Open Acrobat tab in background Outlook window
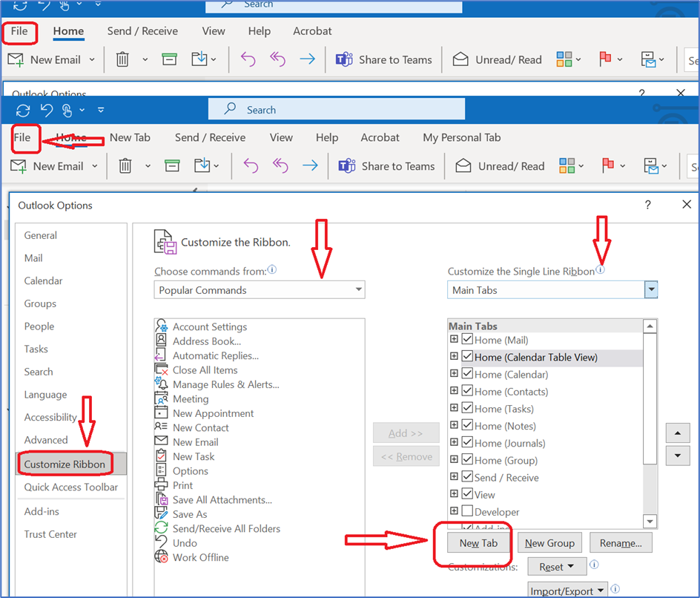The image size is (700, 598). (312, 31)
